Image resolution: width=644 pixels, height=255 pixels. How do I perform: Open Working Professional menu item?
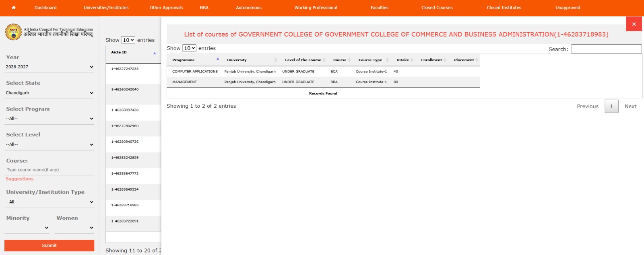(x=316, y=8)
